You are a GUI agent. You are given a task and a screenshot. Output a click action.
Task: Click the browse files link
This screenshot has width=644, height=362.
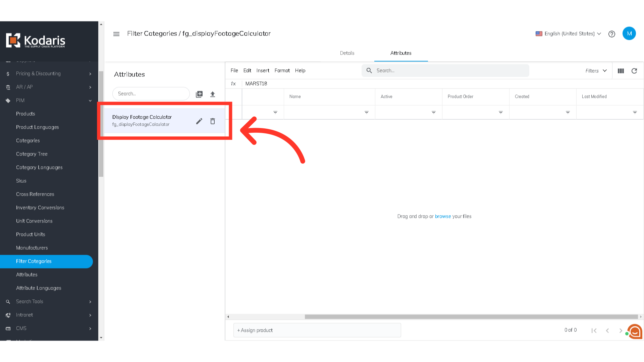[x=443, y=216]
